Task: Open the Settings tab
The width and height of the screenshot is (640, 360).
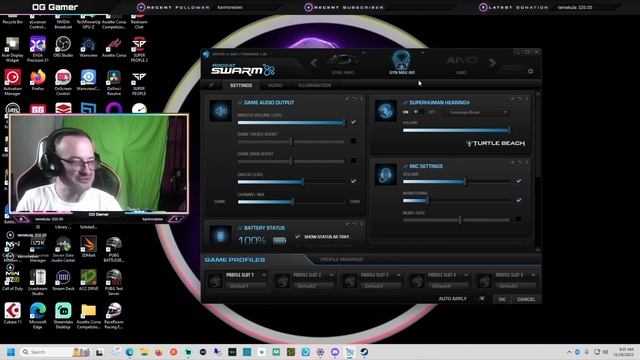Action: [241, 85]
